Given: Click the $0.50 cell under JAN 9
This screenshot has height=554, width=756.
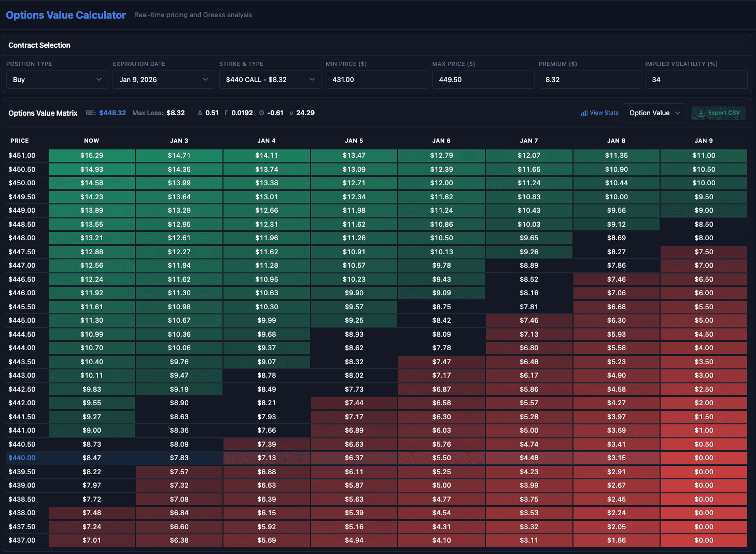Looking at the screenshot, I should [x=704, y=445].
